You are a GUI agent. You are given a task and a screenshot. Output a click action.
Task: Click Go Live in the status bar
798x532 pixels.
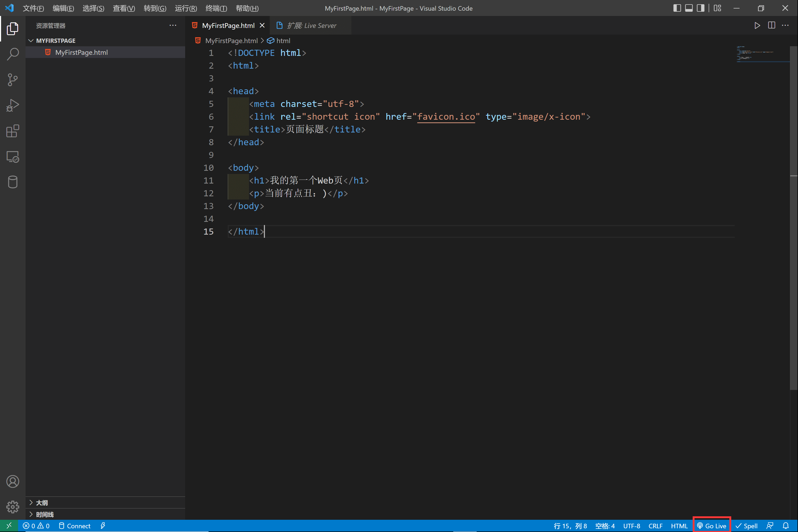point(712,526)
